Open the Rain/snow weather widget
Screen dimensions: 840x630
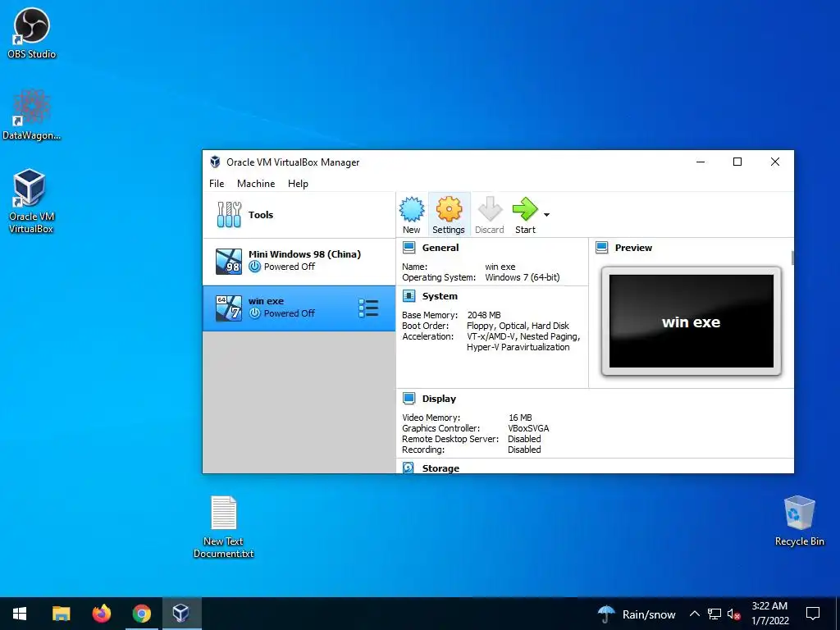tap(637, 614)
